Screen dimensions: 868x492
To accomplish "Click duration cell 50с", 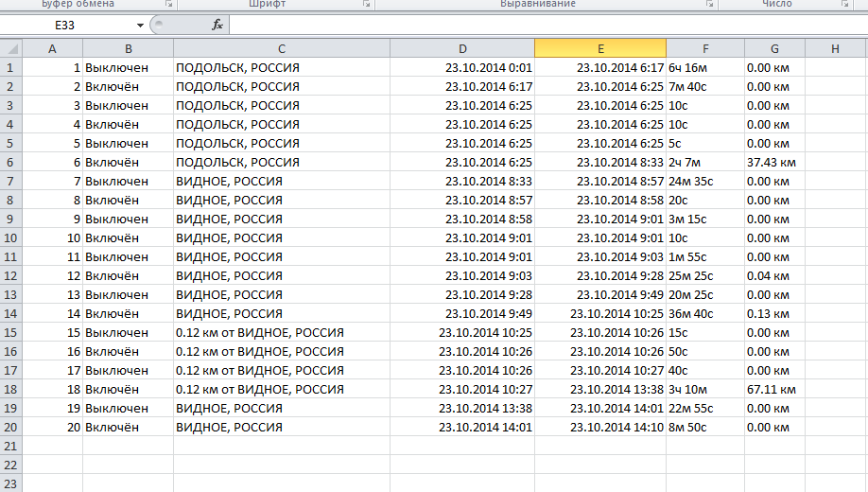I will click(705, 352).
